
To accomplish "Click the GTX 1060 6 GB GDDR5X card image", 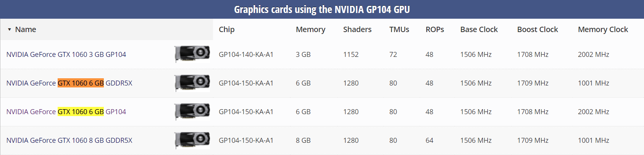I will coord(192,82).
